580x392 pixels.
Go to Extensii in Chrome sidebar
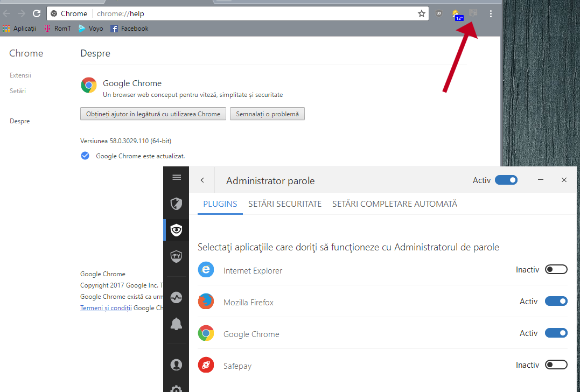(20, 75)
